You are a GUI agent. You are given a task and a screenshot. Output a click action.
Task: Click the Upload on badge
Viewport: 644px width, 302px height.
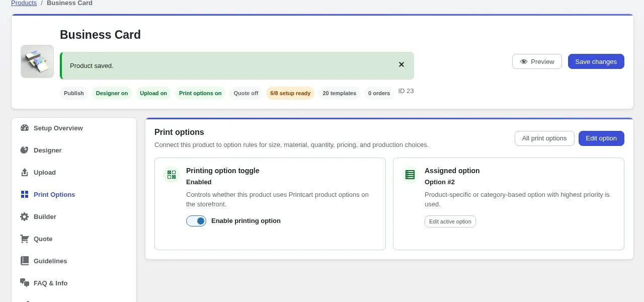pyautogui.click(x=153, y=93)
